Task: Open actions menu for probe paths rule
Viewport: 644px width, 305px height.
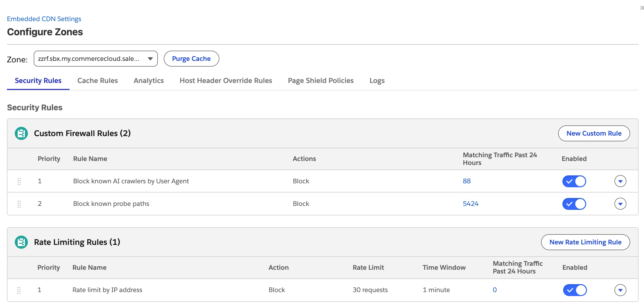Action: [x=620, y=204]
